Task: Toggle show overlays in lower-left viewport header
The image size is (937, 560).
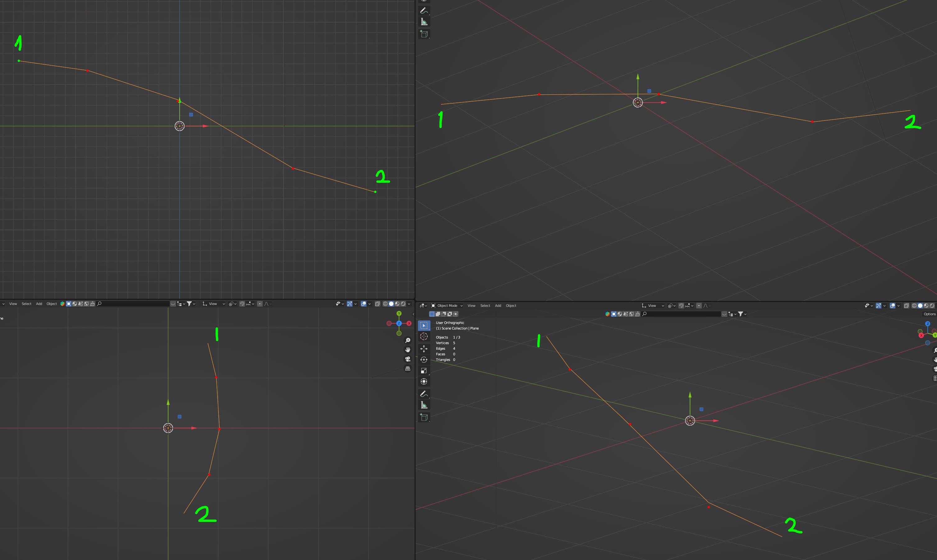Action: pyautogui.click(x=364, y=304)
